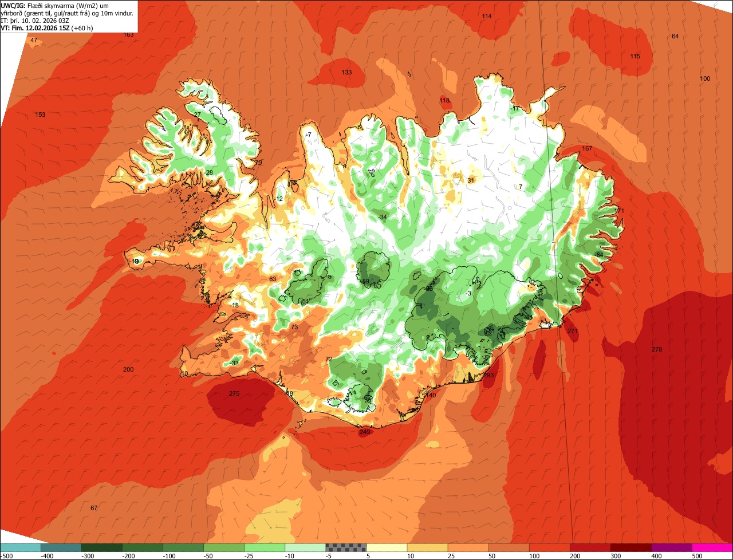Image resolution: width=733 pixels, height=560 pixels.
Task: Click the map value 171 on the east coast
Action: (619, 211)
